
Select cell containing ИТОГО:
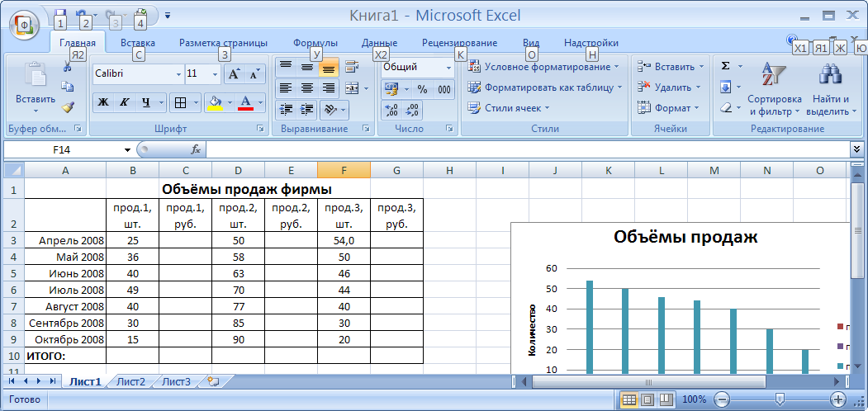click(x=65, y=356)
